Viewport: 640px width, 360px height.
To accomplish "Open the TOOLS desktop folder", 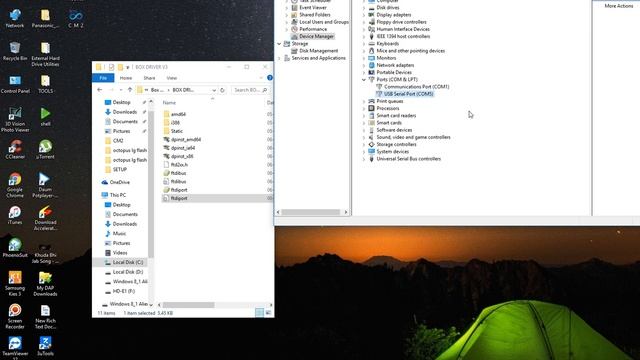I will (x=45, y=84).
